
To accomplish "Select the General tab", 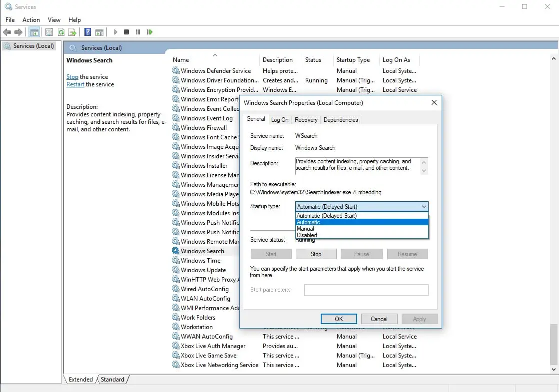I will 256,119.
